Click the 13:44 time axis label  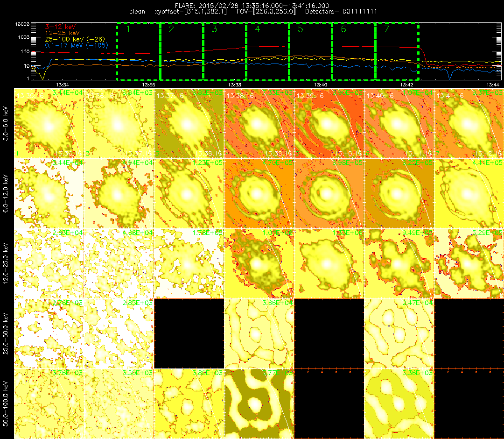[493, 85]
